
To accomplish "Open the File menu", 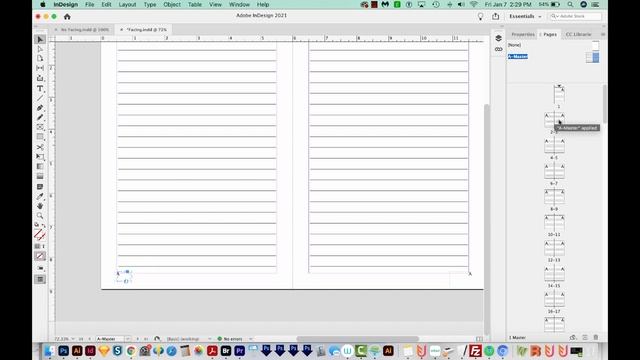I will point(89,4).
